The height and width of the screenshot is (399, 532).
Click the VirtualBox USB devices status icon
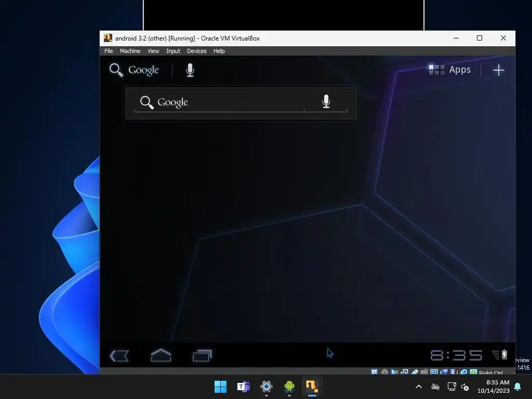tap(415, 372)
